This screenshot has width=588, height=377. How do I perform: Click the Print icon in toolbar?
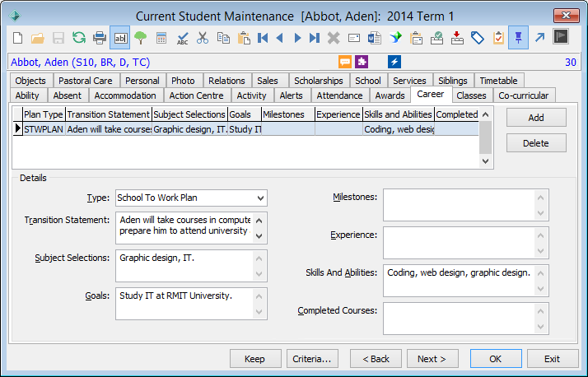(x=100, y=38)
